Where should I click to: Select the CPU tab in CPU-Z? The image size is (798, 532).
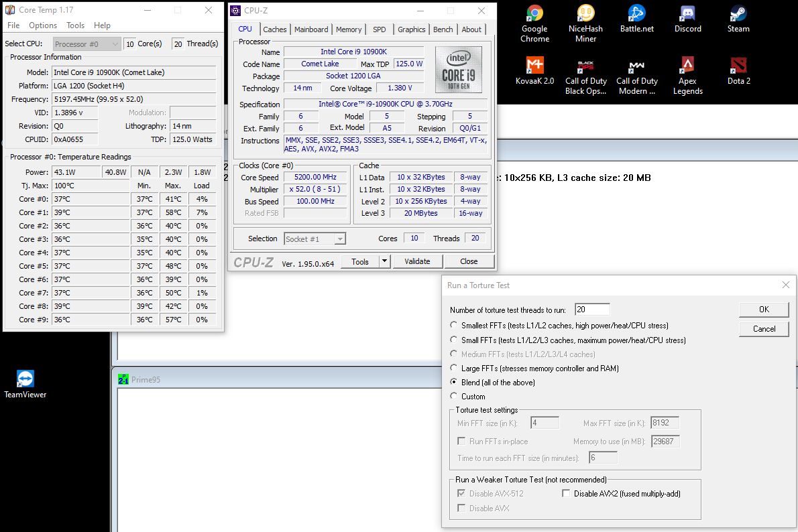[x=245, y=29]
